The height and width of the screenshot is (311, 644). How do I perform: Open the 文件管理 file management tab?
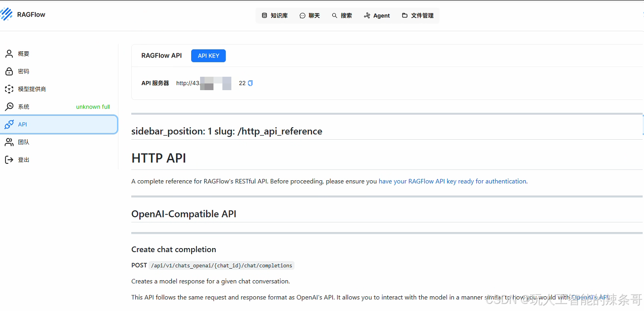(x=418, y=16)
